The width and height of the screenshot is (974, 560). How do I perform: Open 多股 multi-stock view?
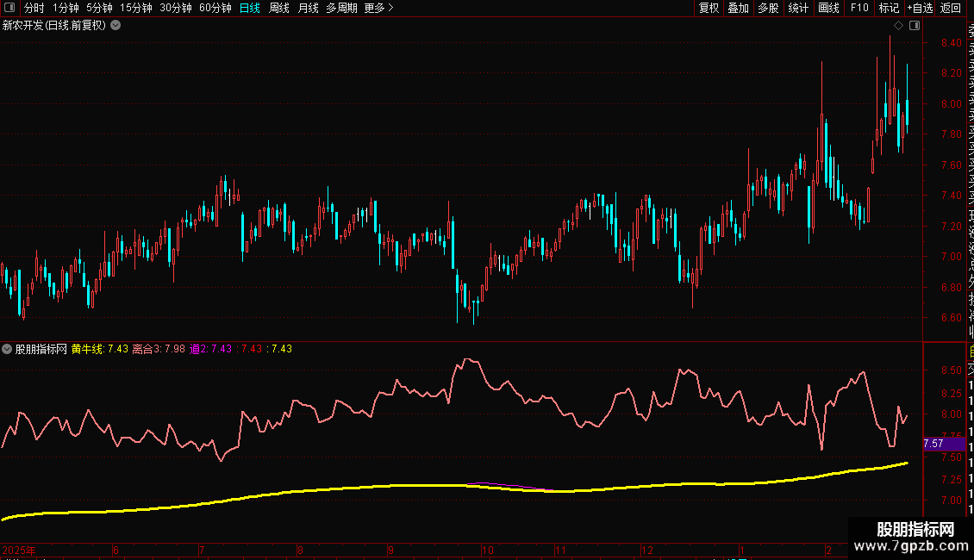[768, 8]
